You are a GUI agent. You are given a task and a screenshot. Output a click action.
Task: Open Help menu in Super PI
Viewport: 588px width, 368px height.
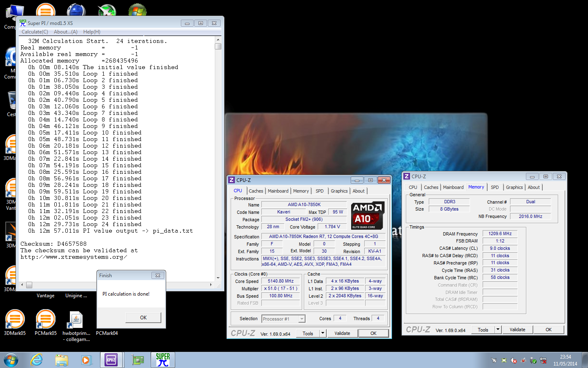point(92,32)
